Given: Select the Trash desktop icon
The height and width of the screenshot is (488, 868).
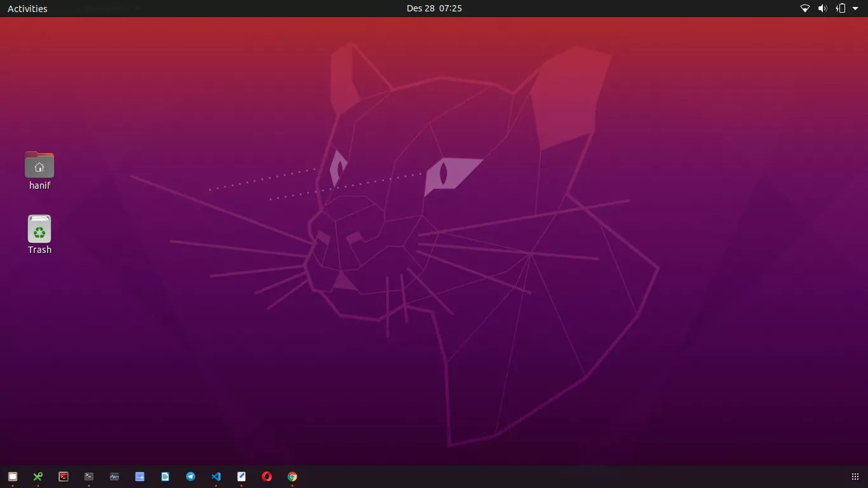Looking at the screenshot, I should pos(39,229).
